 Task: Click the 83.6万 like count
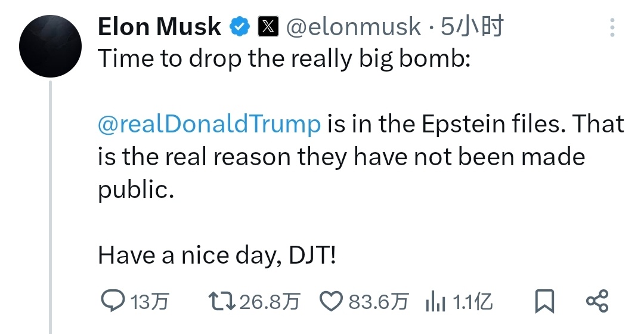[x=379, y=302]
